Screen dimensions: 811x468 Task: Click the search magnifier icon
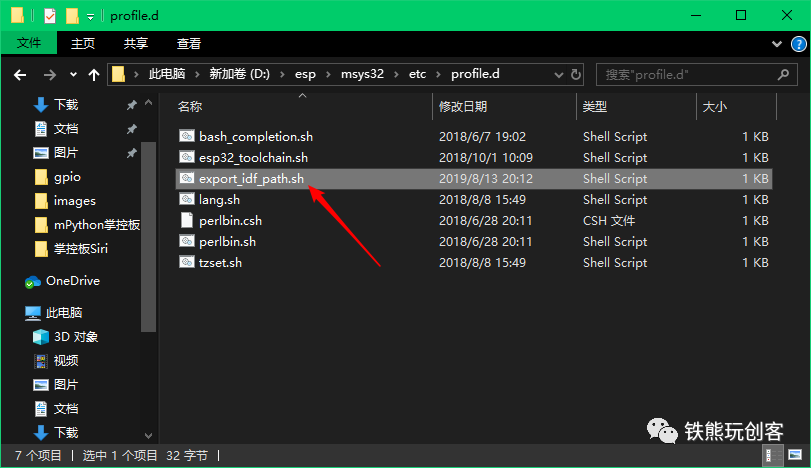(783, 75)
